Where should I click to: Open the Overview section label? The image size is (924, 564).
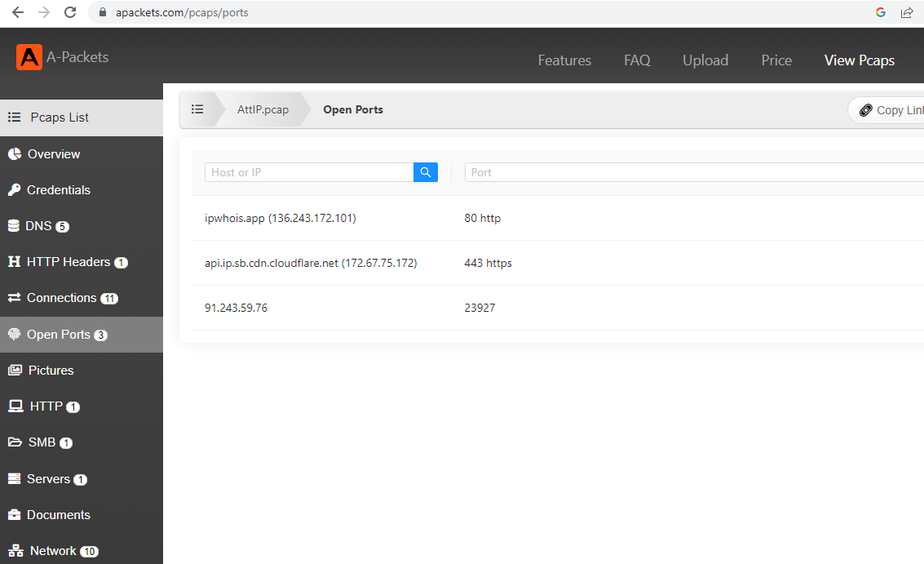click(x=54, y=154)
